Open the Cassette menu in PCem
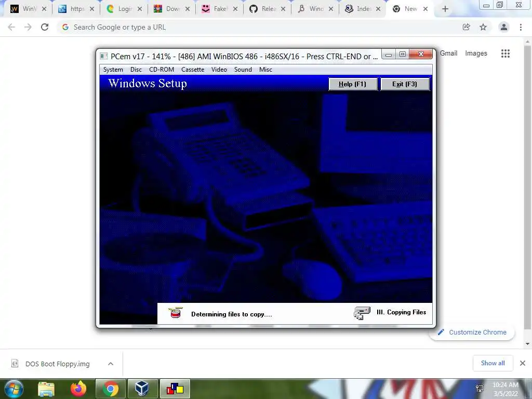Viewport: 532px width, 399px height. tap(193, 70)
